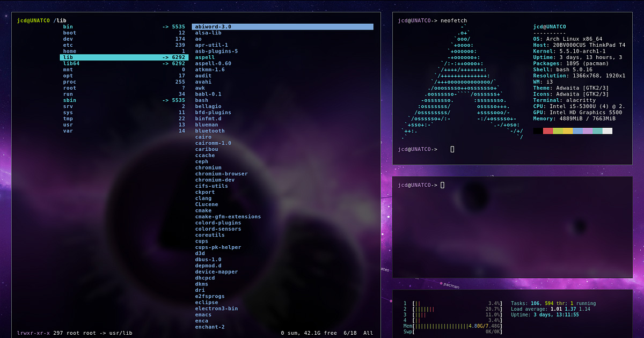Click the red color block in neofetch
644x338 pixels.
click(x=548, y=131)
